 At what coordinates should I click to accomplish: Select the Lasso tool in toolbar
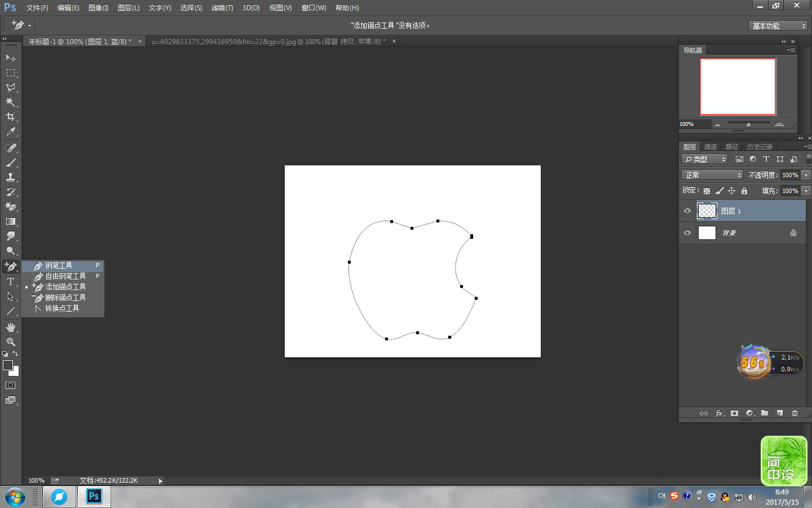[x=11, y=87]
